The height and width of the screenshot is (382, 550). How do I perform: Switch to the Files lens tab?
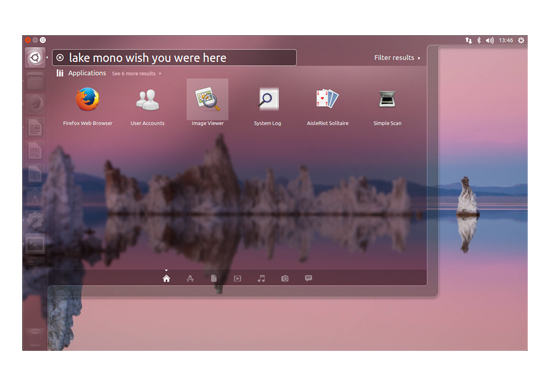(214, 278)
